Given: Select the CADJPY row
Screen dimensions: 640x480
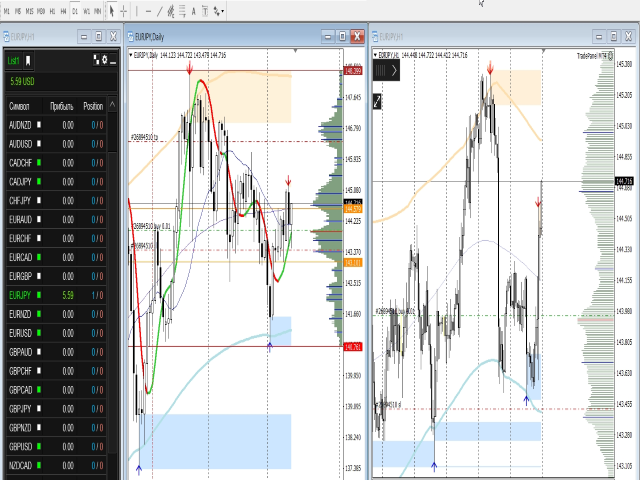Looking at the screenshot, I should [56, 182].
